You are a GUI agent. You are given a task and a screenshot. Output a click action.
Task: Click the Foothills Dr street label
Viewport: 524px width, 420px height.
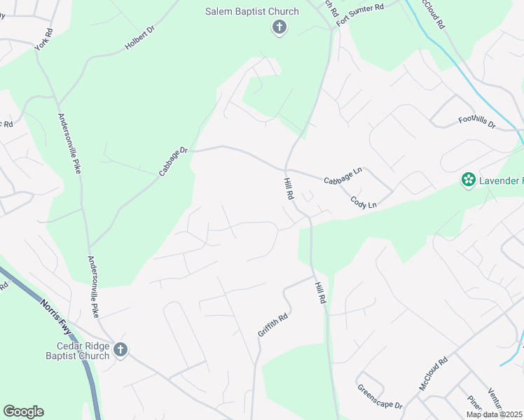(x=477, y=122)
